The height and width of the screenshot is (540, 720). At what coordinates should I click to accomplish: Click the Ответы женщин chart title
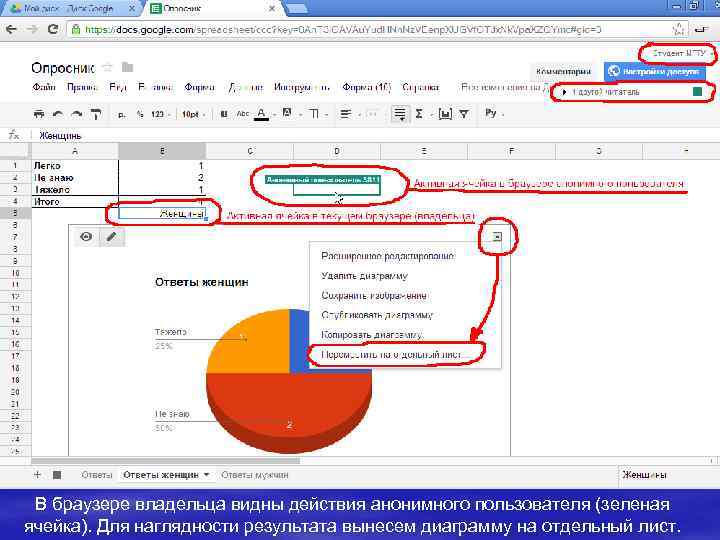pos(202,282)
